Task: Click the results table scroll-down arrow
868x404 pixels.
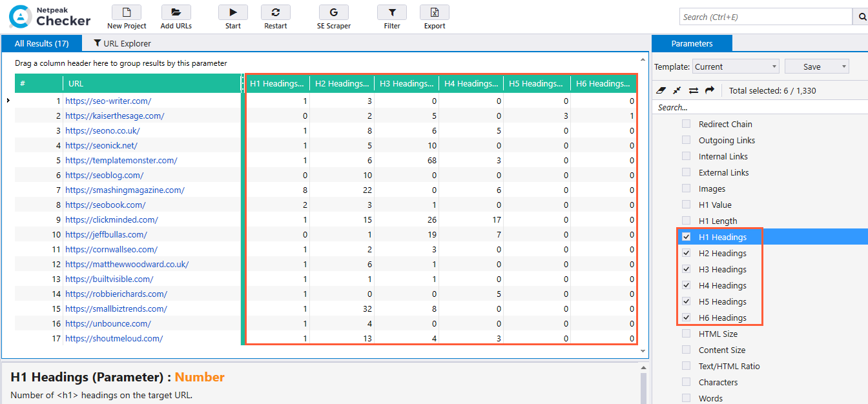Action: coord(643,351)
